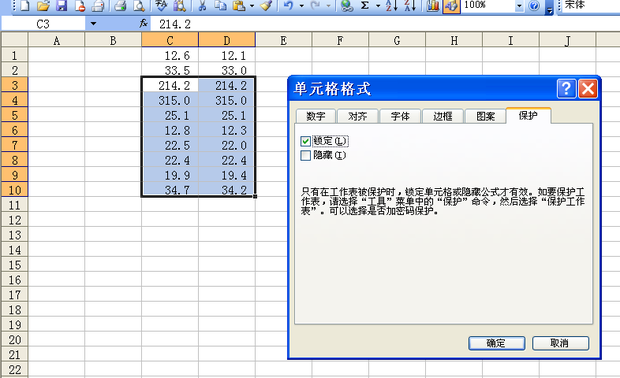620x378 pixels.
Task: Switch to the 对齐 tab
Action: coord(358,116)
